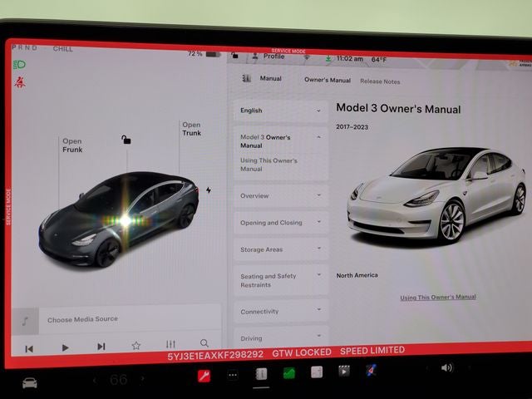Toggle the door lock padlock icon

(x=126, y=140)
